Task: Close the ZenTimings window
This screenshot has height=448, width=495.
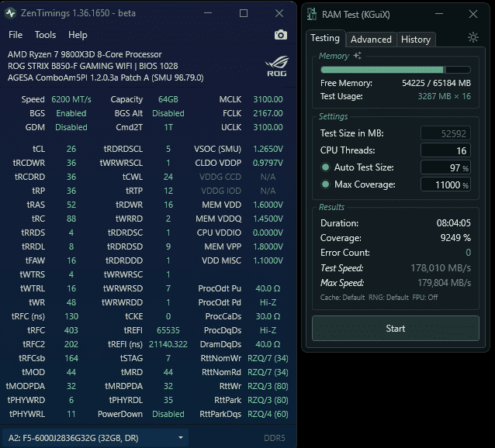Action: [279, 13]
